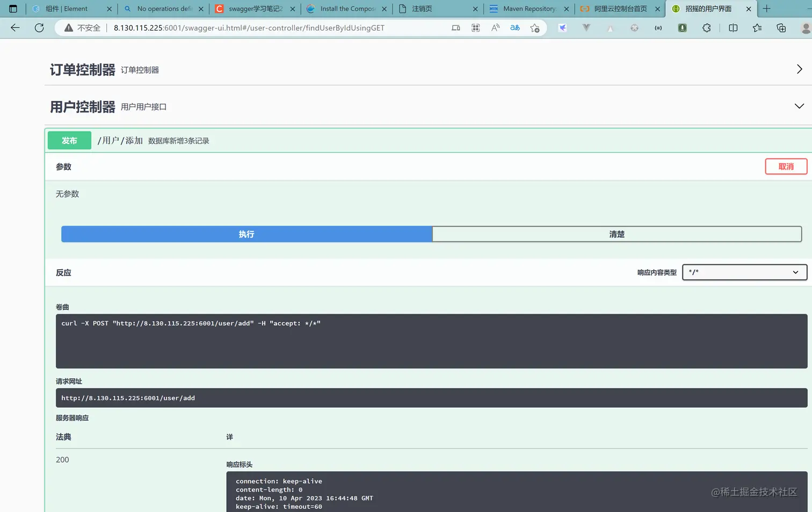The image size is (812, 512).
Task: Open the collections icon
Action: click(x=781, y=28)
